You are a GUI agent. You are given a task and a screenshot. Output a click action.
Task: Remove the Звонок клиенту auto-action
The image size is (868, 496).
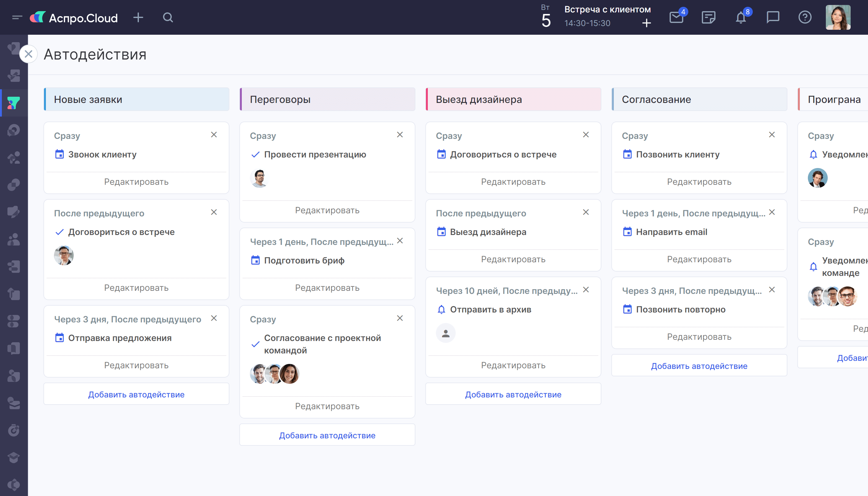click(x=214, y=135)
